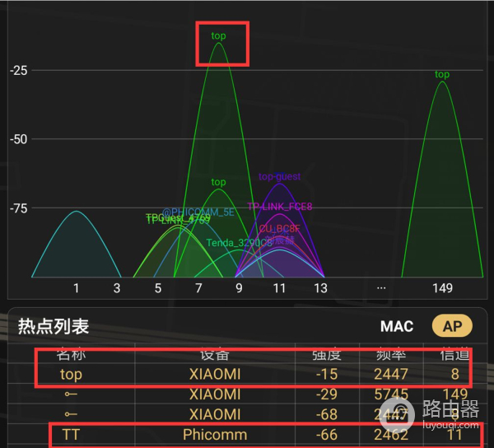
Task: Switch hotspot list to MAC view
Action: [x=397, y=326]
